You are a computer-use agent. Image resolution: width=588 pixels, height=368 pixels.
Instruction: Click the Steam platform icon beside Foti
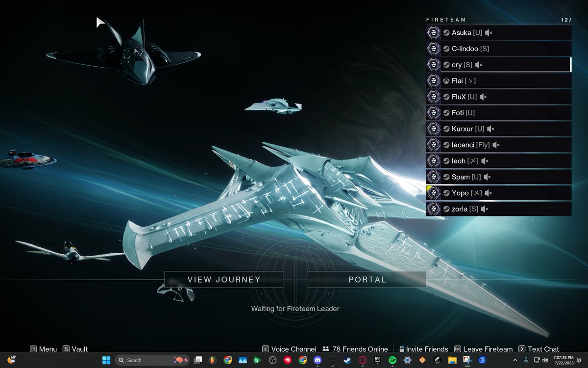pos(446,113)
